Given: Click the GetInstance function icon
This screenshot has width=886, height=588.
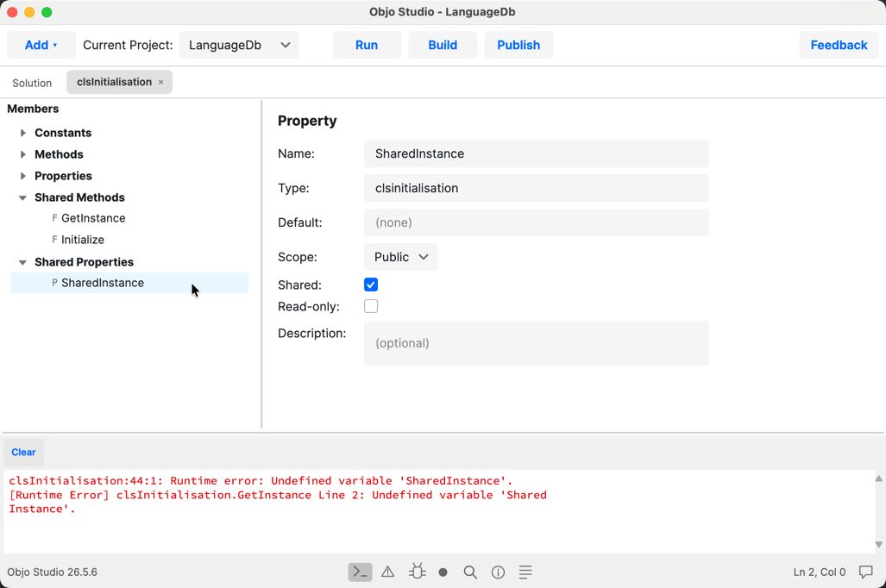Looking at the screenshot, I should pyautogui.click(x=55, y=218).
